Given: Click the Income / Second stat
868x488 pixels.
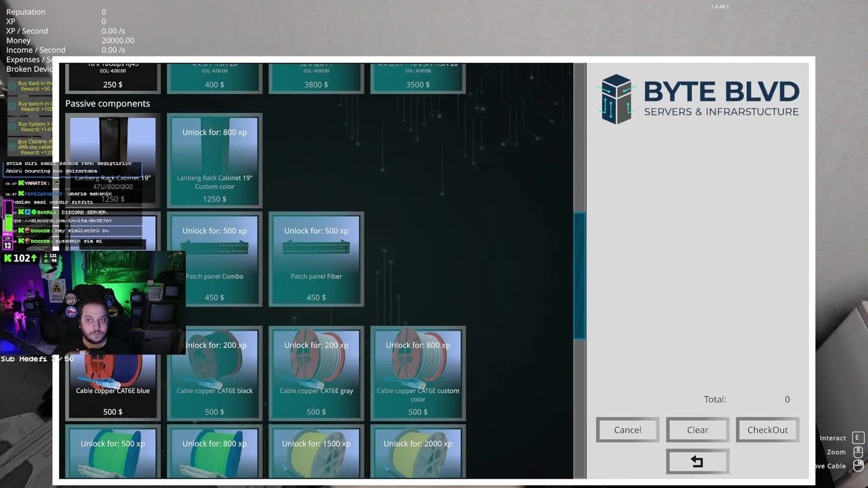Looking at the screenshot, I should tap(36, 50).
